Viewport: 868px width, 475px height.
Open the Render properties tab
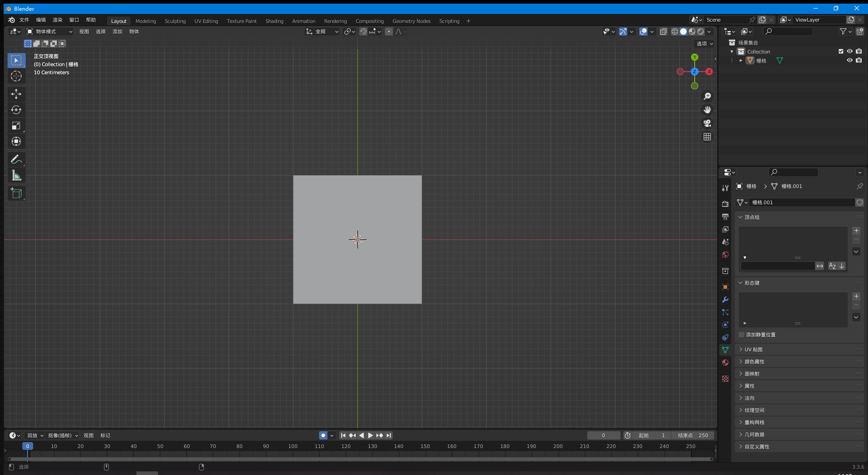[x=725, y=204]
